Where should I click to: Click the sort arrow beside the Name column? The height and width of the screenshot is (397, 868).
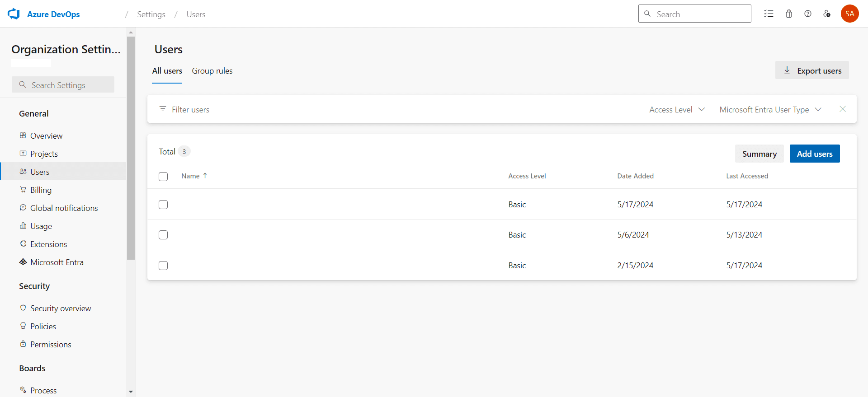(205, 176)
